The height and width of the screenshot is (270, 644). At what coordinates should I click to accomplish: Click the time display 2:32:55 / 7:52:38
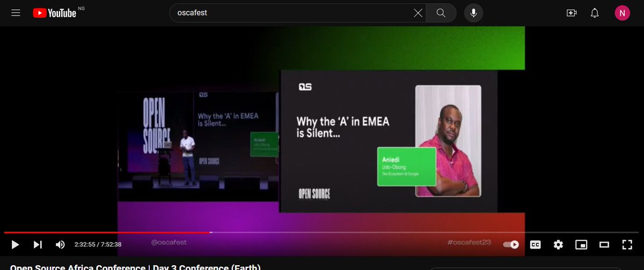coord(98,245)
